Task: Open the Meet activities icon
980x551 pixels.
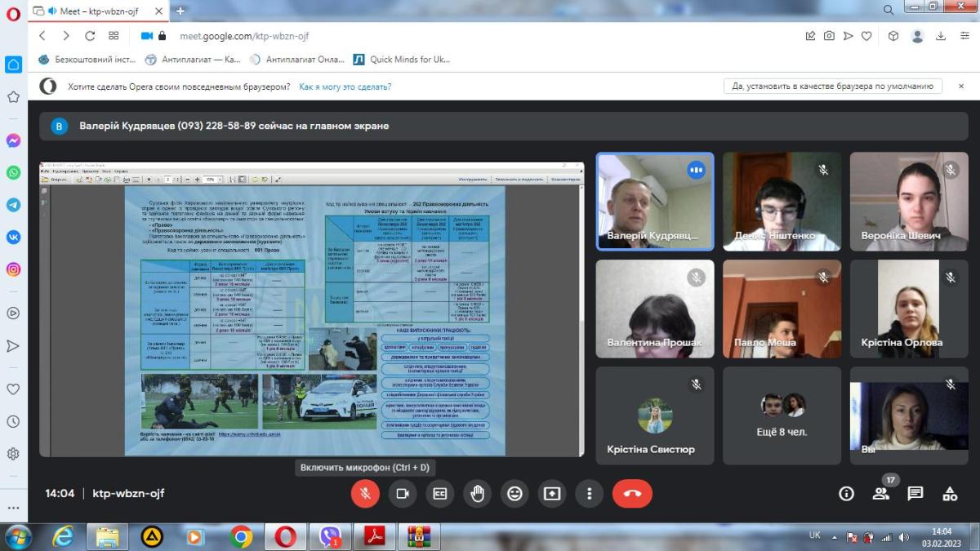Action: (x=950, y=493)
